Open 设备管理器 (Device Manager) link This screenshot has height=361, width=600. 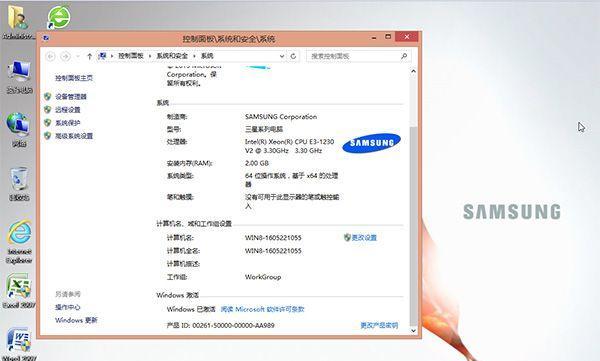click(x=71, y=96)
